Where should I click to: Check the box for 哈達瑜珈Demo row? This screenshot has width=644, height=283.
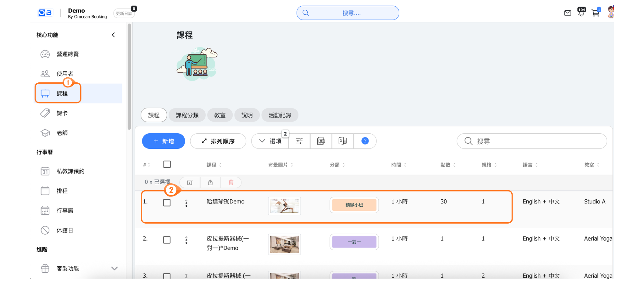click(x=167, y=203)
